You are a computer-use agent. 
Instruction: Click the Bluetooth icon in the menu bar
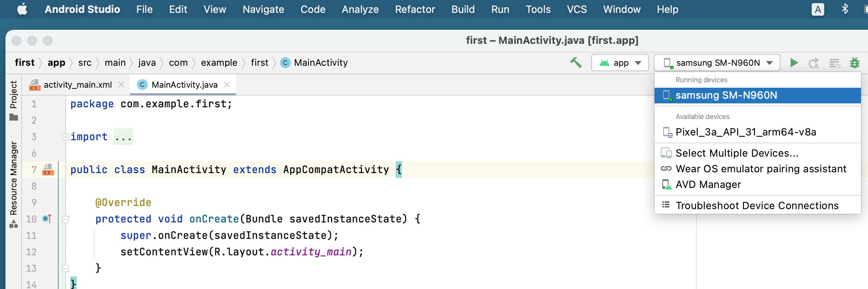(x=845, y=9)
